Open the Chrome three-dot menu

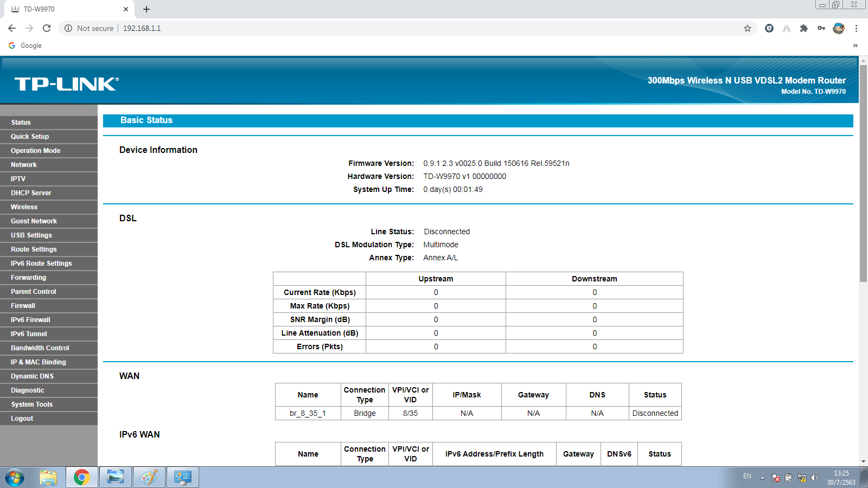click(856, 28)
